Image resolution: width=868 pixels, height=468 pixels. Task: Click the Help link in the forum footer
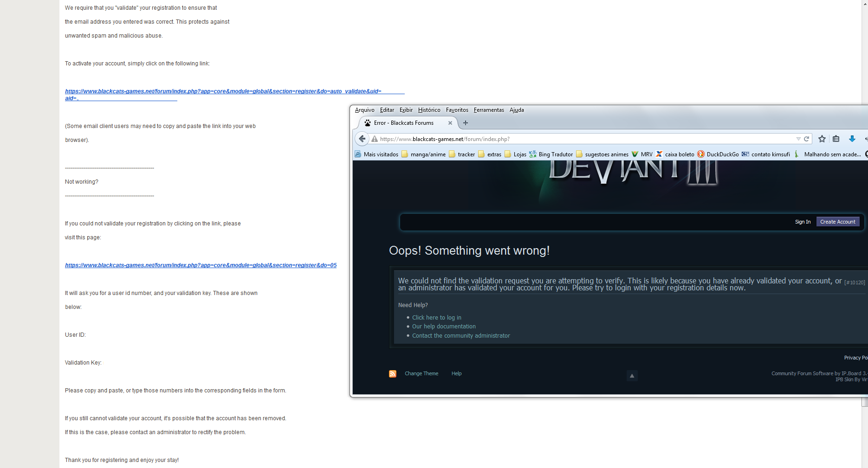tap(457, 374)
